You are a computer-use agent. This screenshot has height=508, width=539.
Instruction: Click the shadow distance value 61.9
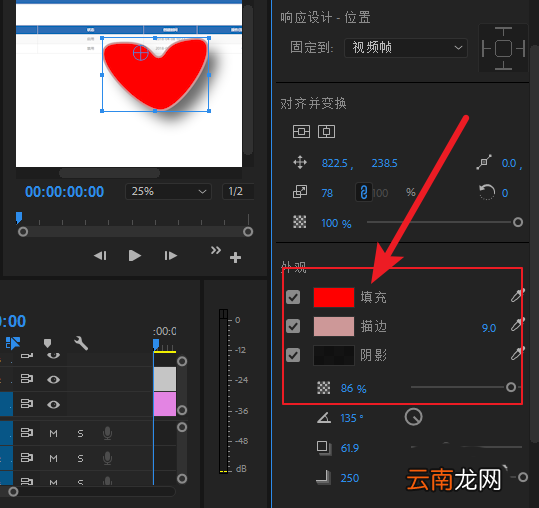(x=350, y=448)
